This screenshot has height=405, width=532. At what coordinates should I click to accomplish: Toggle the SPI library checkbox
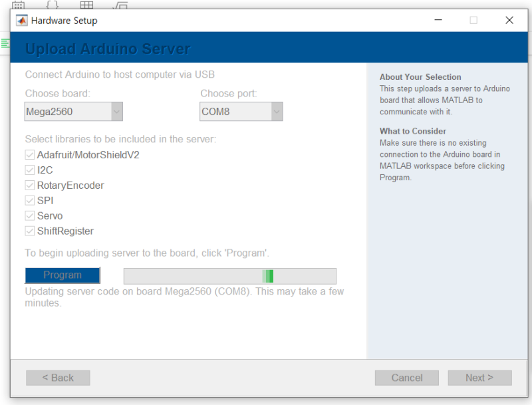(x=30, y=200)
